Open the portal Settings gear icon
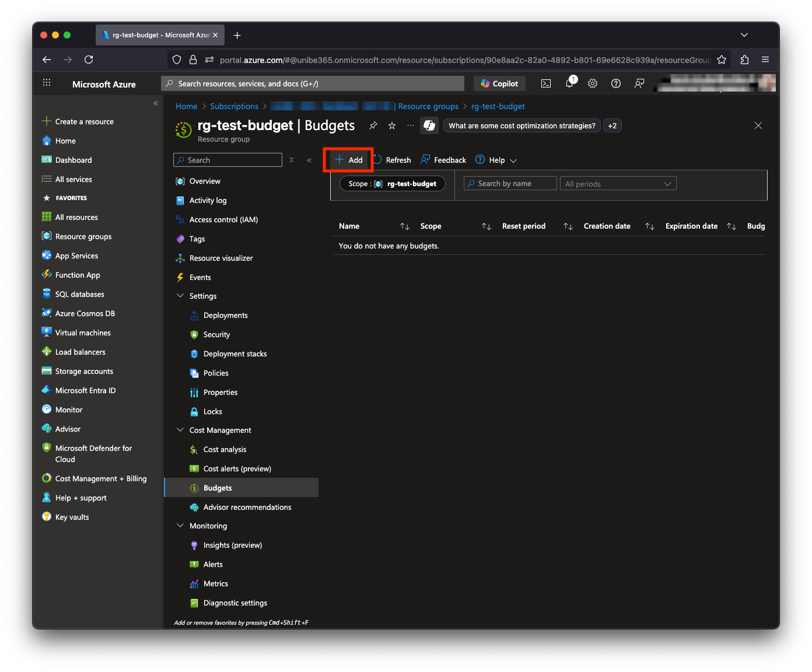 pyautogui.click(x=593, y=83)
